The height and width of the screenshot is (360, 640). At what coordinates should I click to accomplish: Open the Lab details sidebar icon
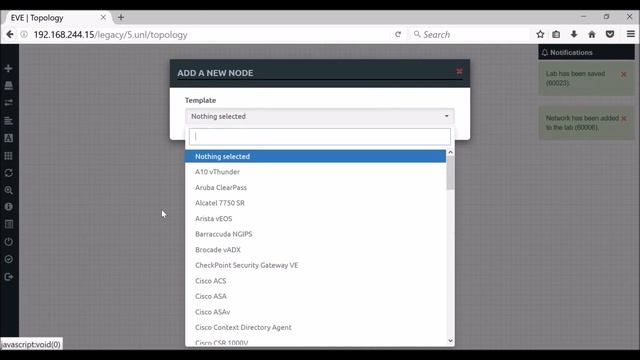[x=8, y=224]
